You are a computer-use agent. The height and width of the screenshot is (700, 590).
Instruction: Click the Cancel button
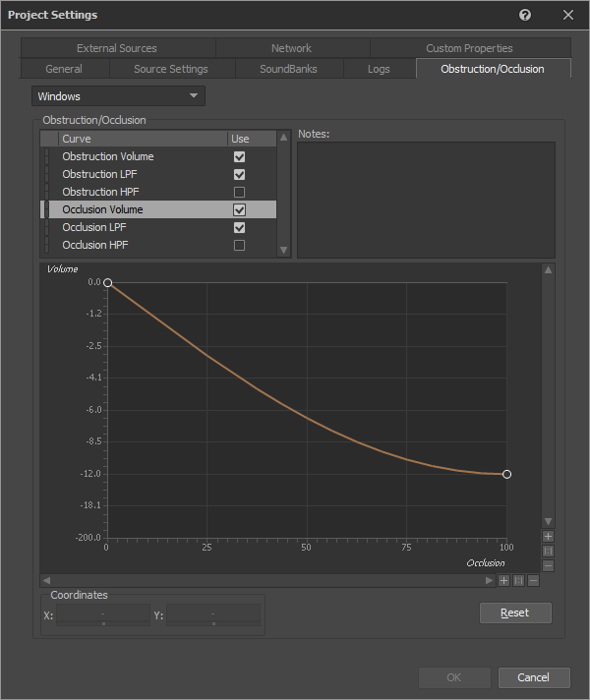click(x=534, y=677)
